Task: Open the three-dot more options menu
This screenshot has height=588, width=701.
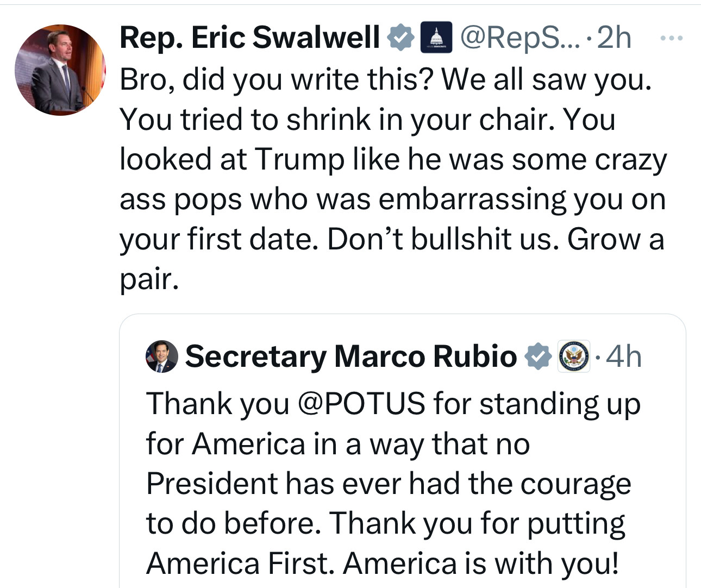Action: [671, 38]
